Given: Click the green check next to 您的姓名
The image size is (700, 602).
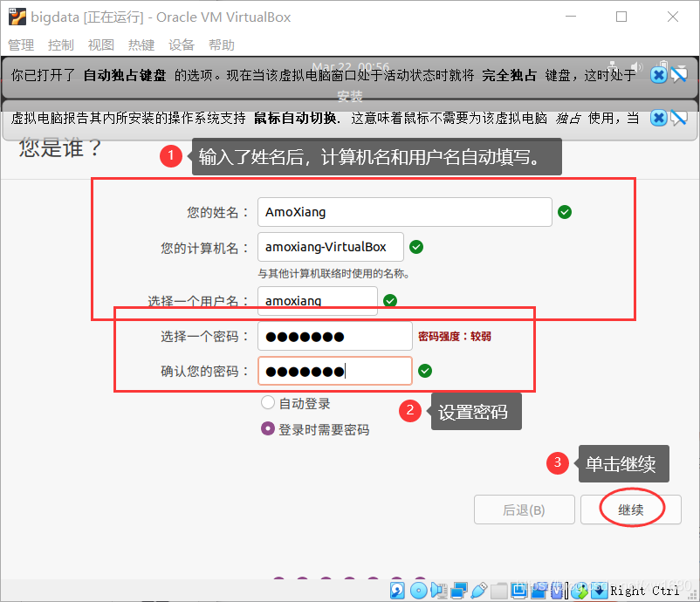Looking at the screenshot, I should click(x=565, y=212).
